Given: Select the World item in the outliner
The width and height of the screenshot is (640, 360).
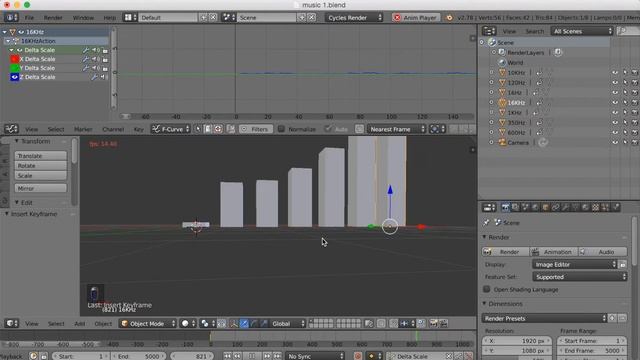Looking at the screenshot, I should pyautogui.click(x=515, y=62).
